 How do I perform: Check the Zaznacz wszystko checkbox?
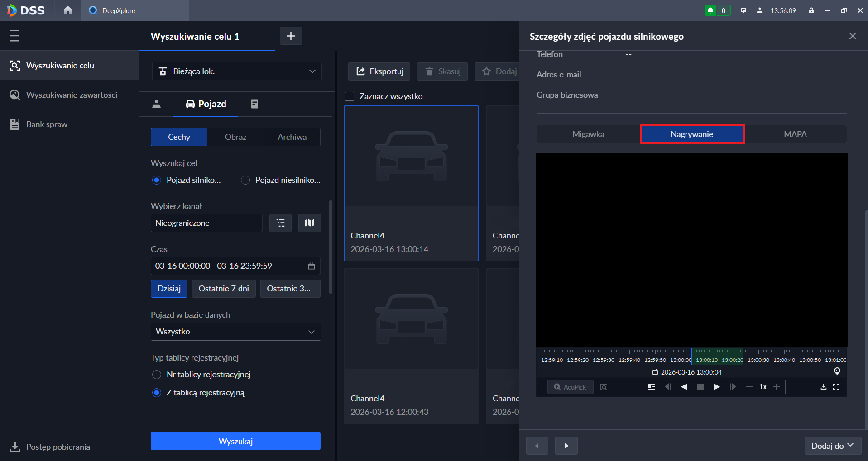click(x=350, y=96)
